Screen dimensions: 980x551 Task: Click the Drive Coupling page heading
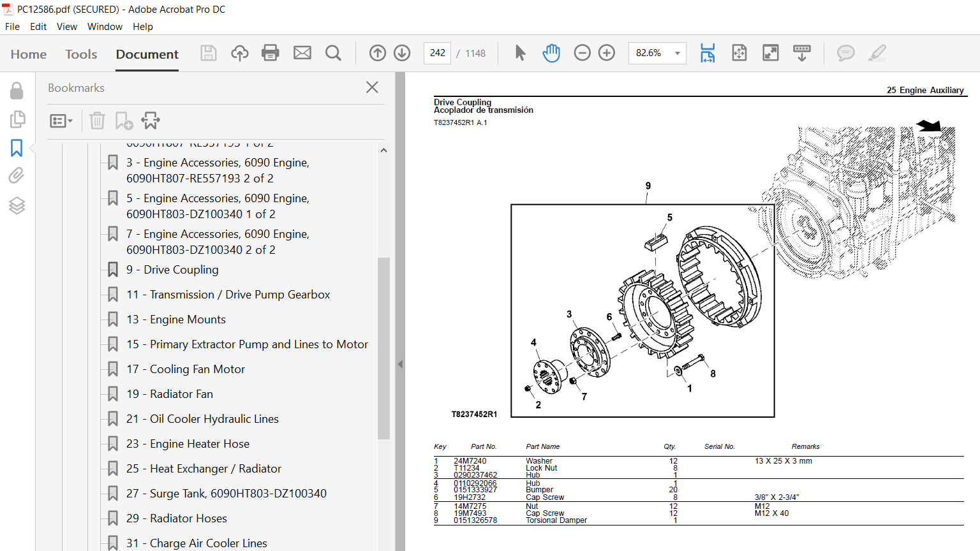463,102
